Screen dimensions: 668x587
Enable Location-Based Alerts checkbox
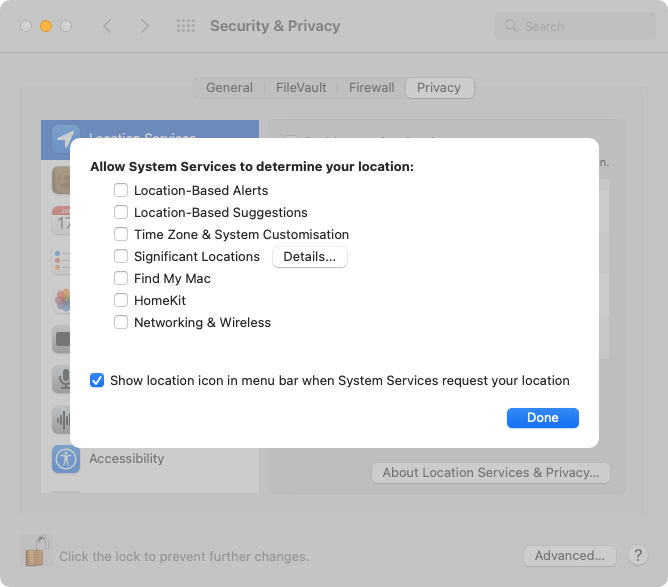(x=121, y=190)
